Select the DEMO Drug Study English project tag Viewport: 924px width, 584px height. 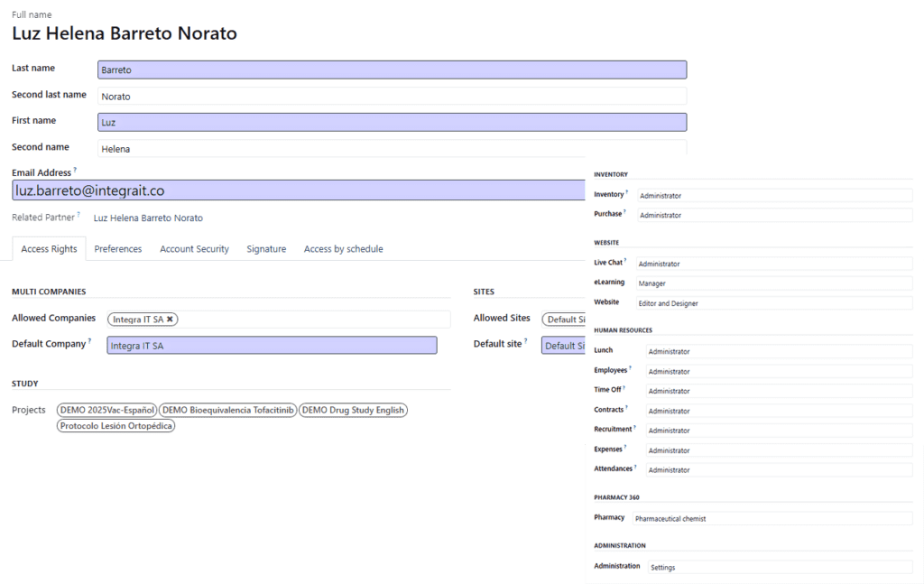point(355,409)
